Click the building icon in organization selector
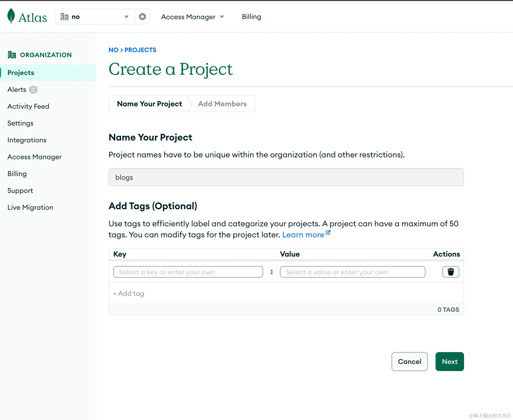513x420 pixels. pyautogui.click(x=64, y=17)
